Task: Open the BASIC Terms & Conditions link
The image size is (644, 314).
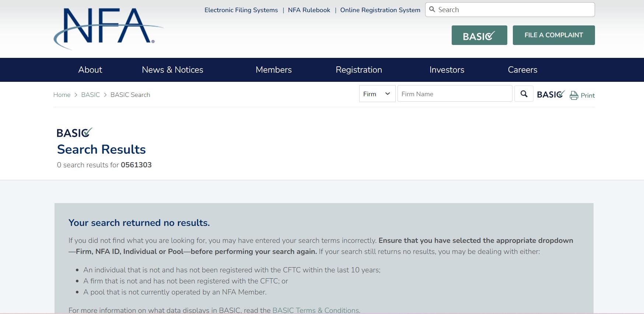Action: 316,310
